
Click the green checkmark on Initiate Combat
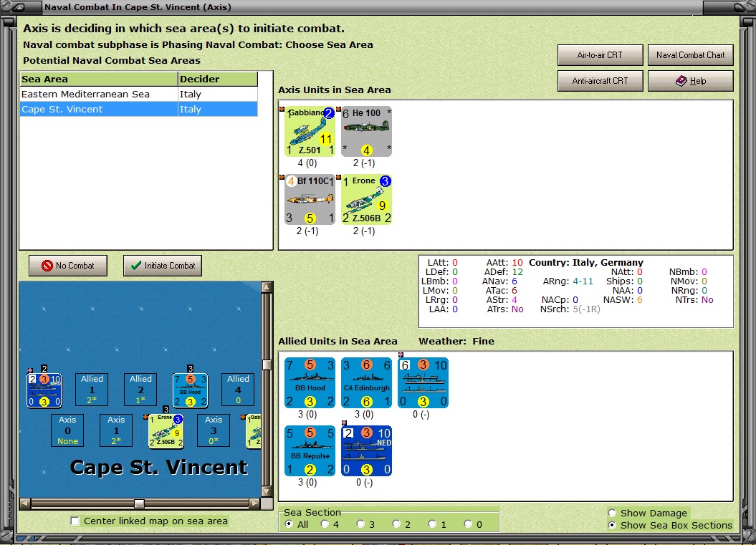pos(136,265)
